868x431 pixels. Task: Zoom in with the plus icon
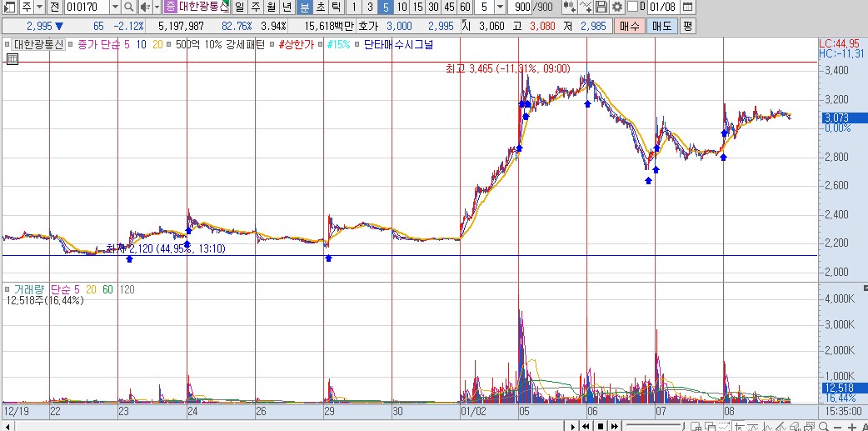pos(852,427)
